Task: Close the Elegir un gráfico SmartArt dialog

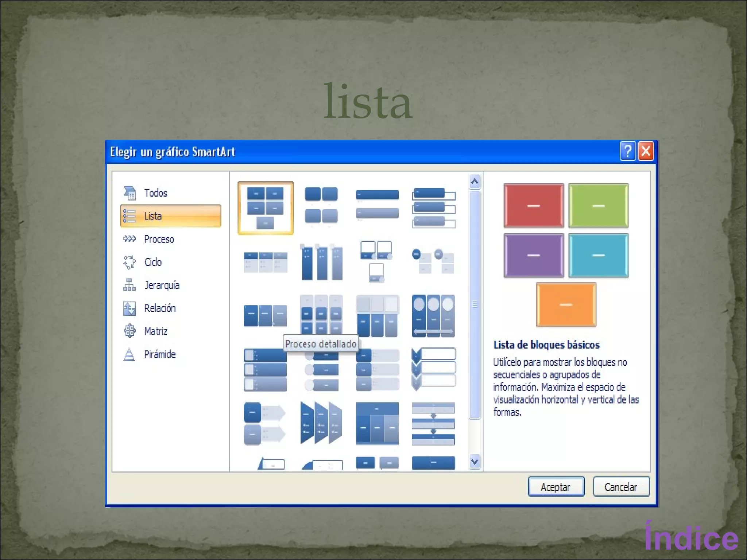Action: pos(646,151)
